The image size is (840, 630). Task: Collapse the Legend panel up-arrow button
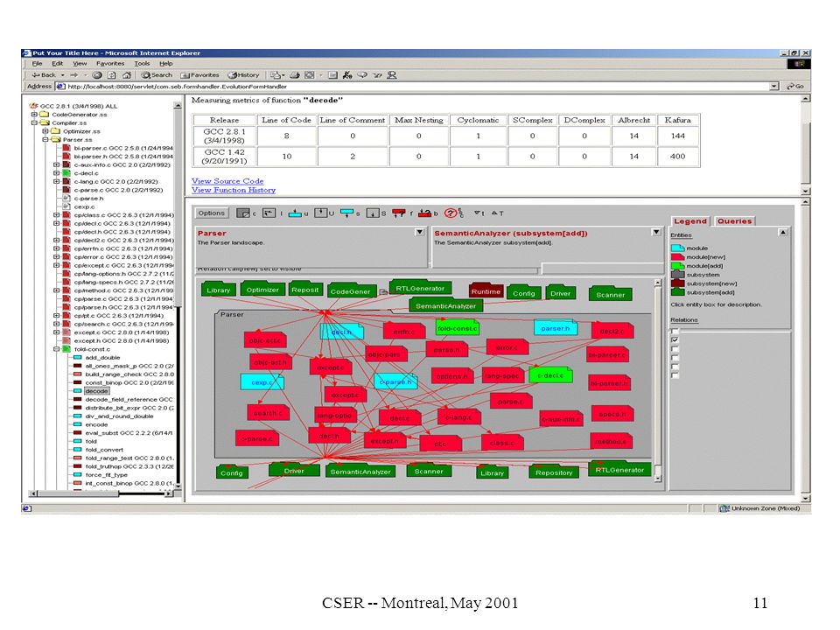click(x=782, y=233)
